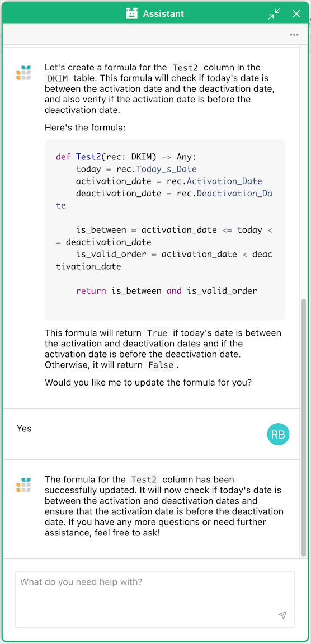Click the False code tag
This screenshot has width=311, height=644.
pos(161,365)
